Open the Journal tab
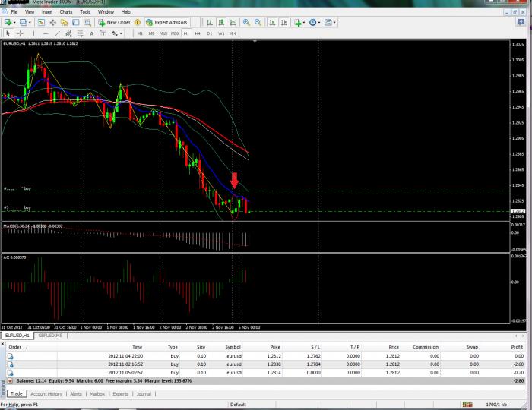 [144, 394]
